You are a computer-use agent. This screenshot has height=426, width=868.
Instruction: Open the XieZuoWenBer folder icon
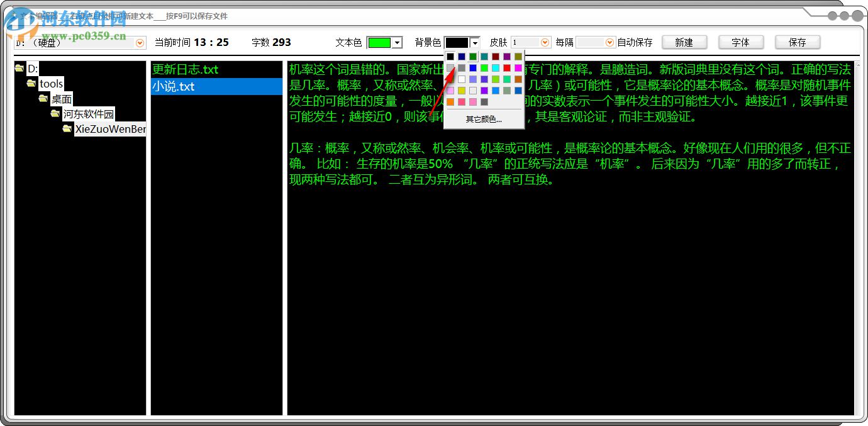click(x=67, y=128)
